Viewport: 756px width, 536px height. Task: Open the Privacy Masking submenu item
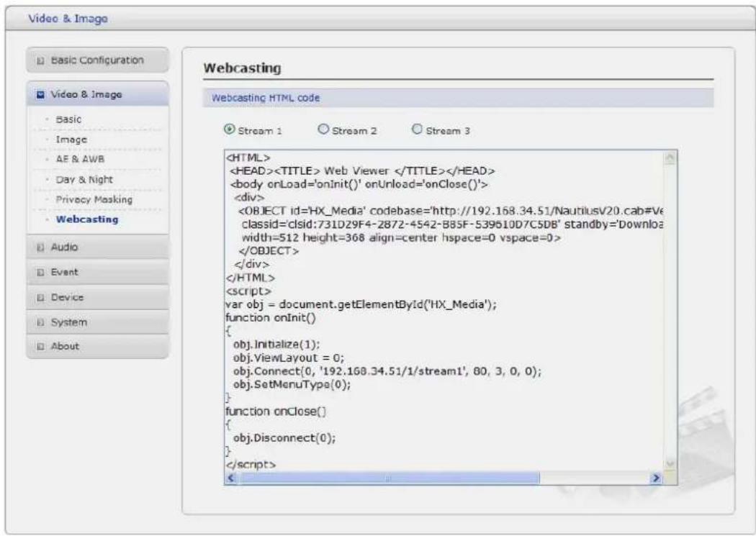(x=94, y=199)
